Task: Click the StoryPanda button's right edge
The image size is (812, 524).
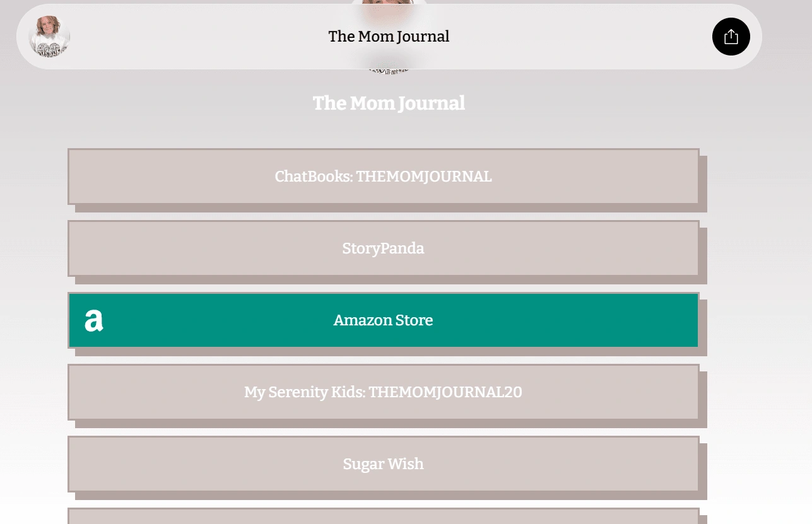Action: [691, 248]
